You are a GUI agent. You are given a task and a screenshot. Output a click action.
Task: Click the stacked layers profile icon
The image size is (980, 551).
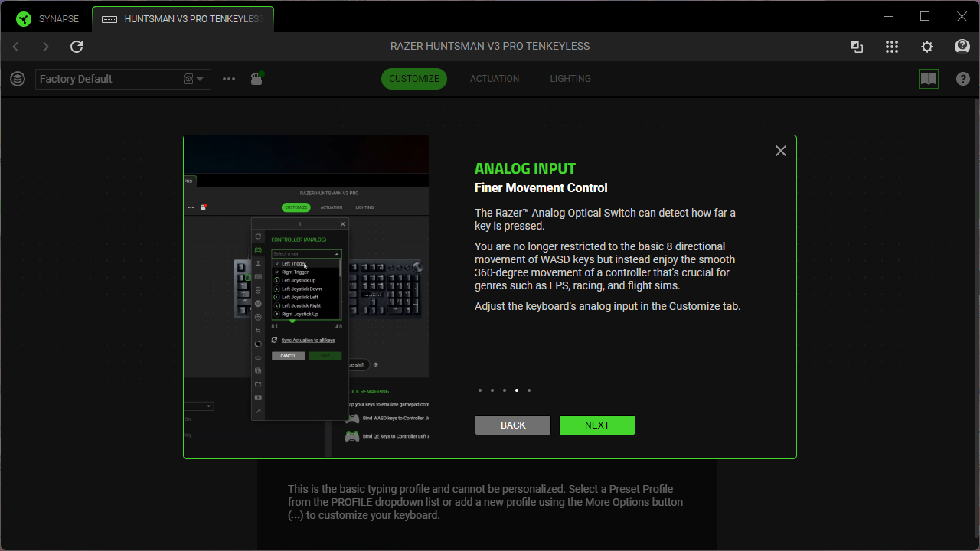(18, 79)
